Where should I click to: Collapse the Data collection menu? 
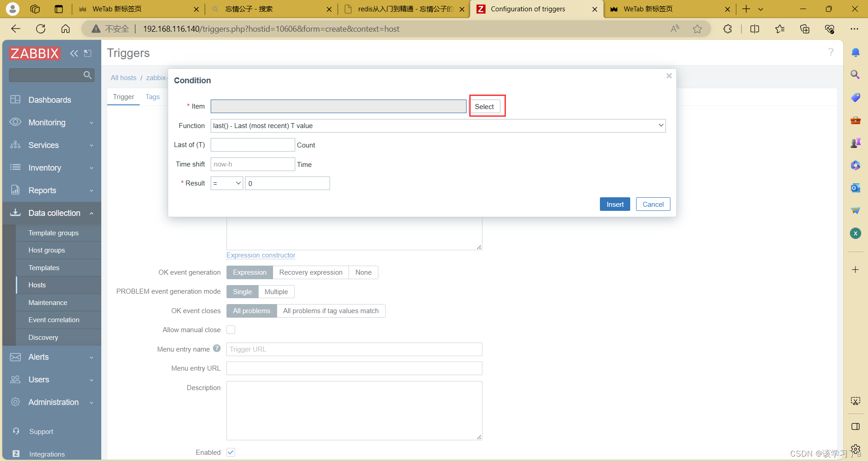click(52, 213)
